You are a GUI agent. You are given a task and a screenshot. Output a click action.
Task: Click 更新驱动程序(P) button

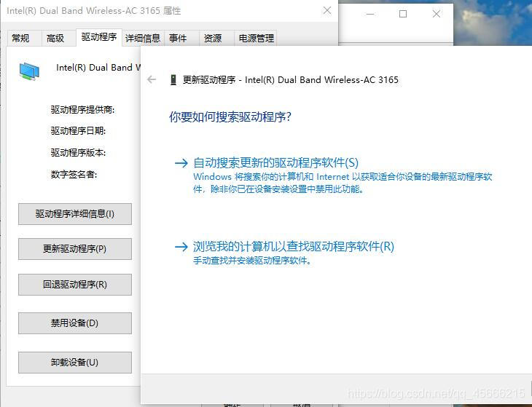click(x=75, y=249)
